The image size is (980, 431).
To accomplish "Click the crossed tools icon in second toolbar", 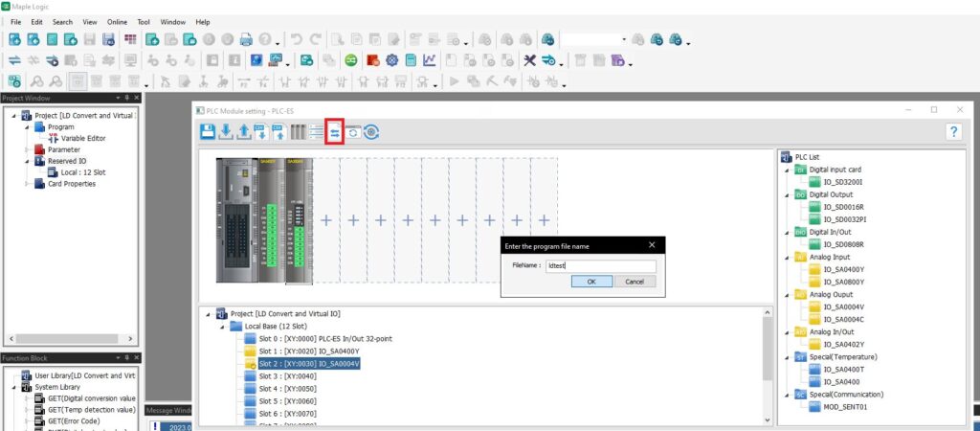I will (x=530, y=60).
